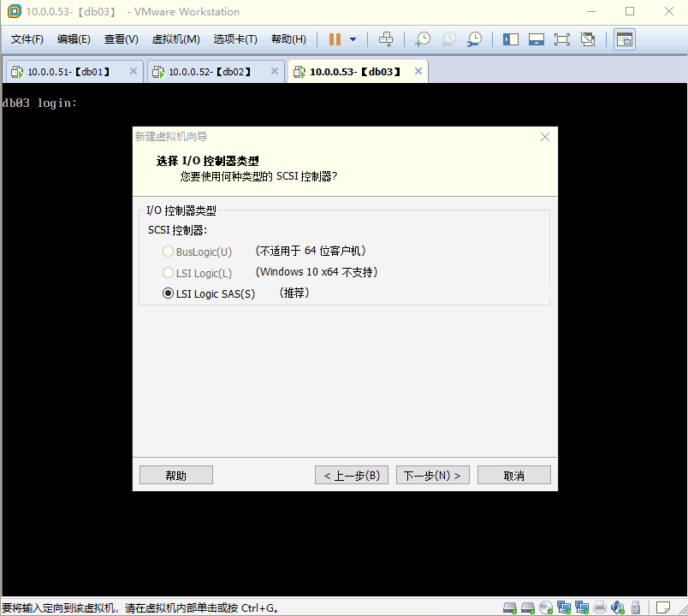688x616 pixels.
Task: Close the db01 tab
Action: coord(133,71)
